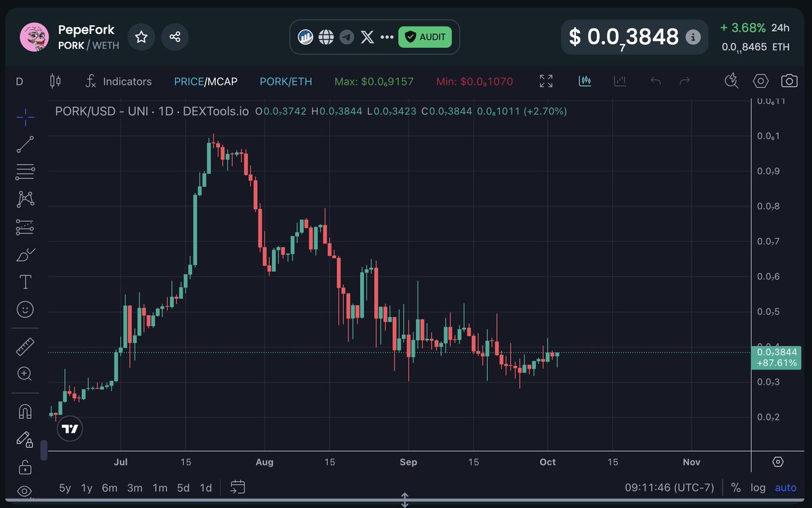Toggle percent scale

coord(736,488)
